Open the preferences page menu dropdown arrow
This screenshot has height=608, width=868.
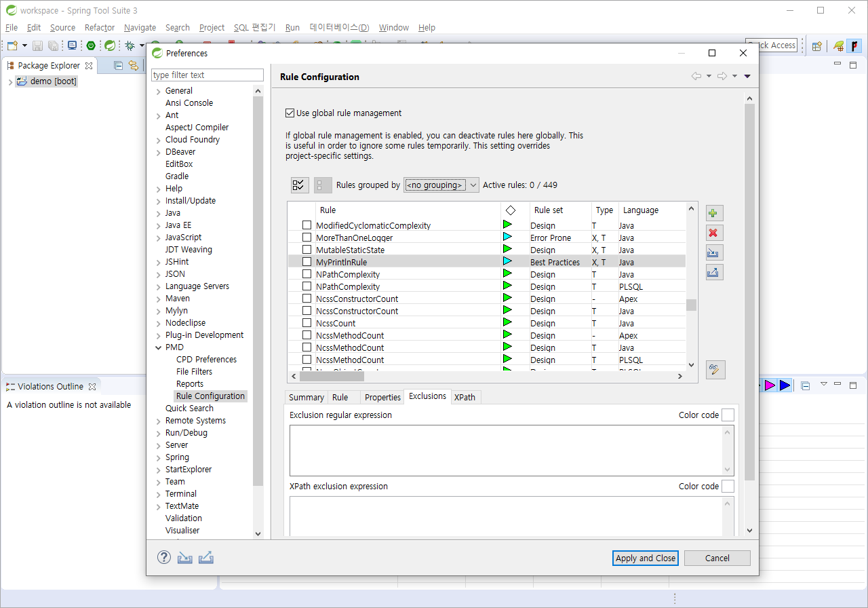click(747, 77)
